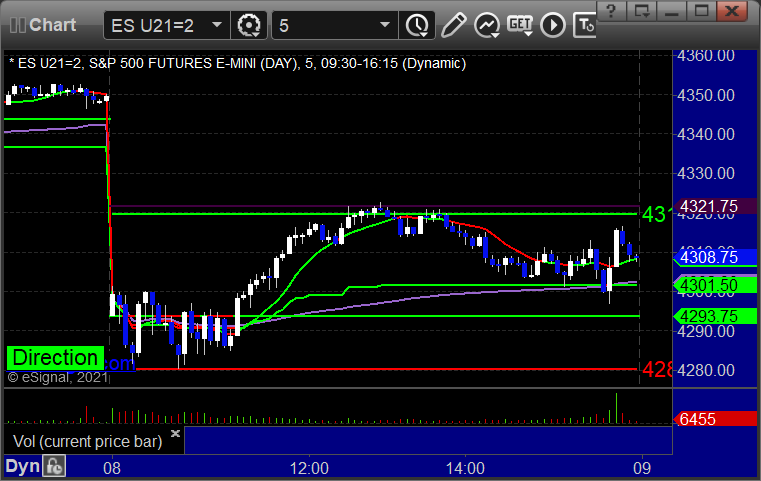Click the 4360.00 price axis label

[706, 56]
